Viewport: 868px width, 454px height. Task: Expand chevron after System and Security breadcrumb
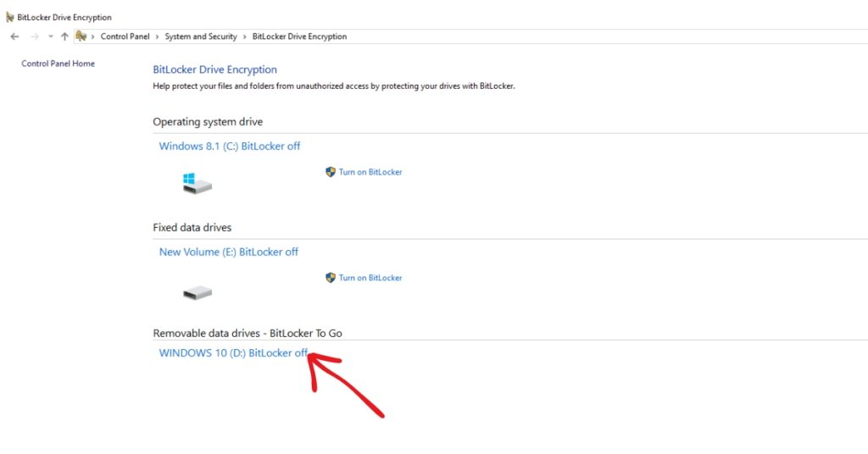click(245, 36)
